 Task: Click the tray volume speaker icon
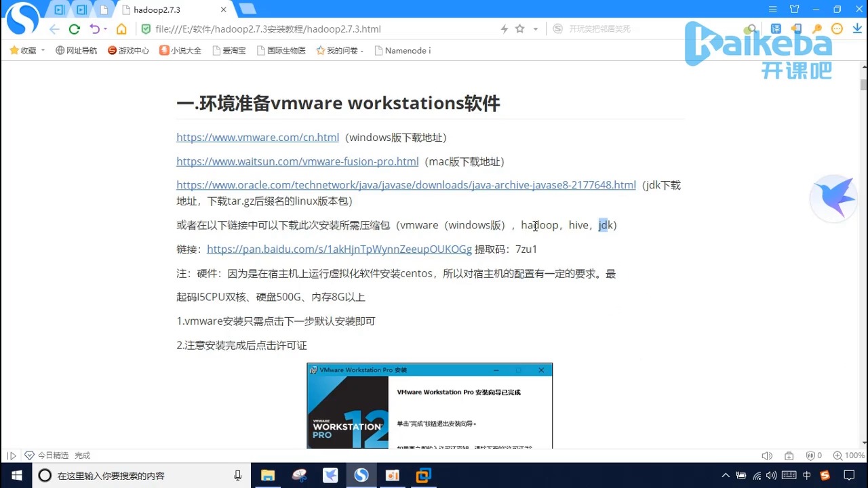point(771,475)
